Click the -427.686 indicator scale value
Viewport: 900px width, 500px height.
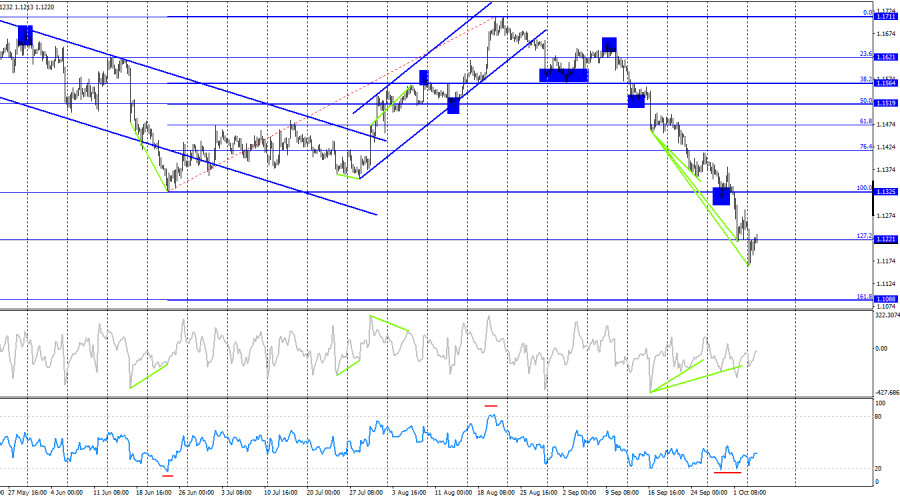point(887,393)
